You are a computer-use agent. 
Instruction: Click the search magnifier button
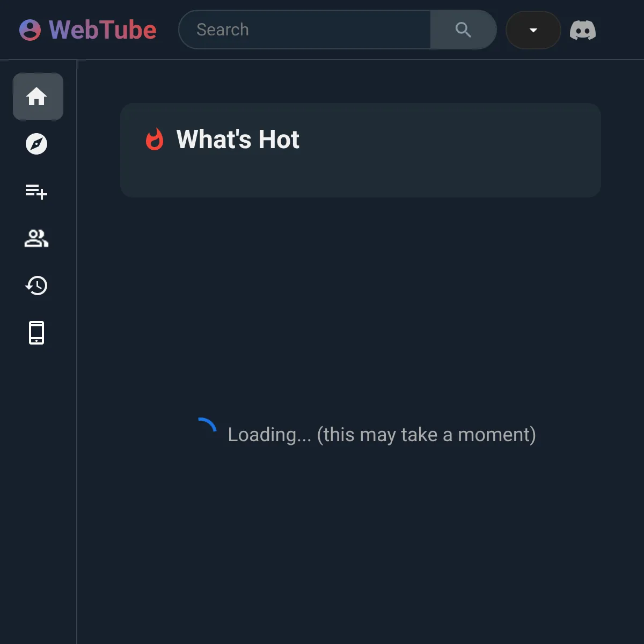(x=463, y=30)
